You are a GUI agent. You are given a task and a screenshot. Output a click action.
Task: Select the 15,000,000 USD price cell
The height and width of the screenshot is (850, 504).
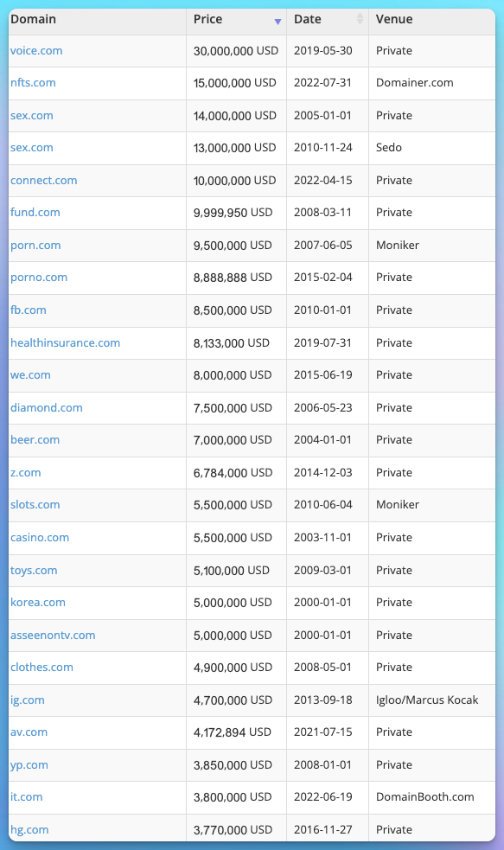tap(234, 82)
